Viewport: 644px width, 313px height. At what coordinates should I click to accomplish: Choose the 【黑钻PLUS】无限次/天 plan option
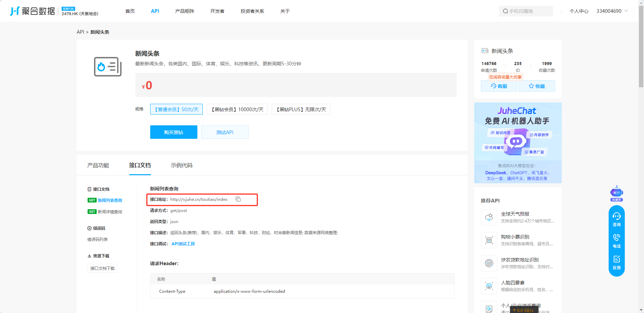tap(301, 109)
